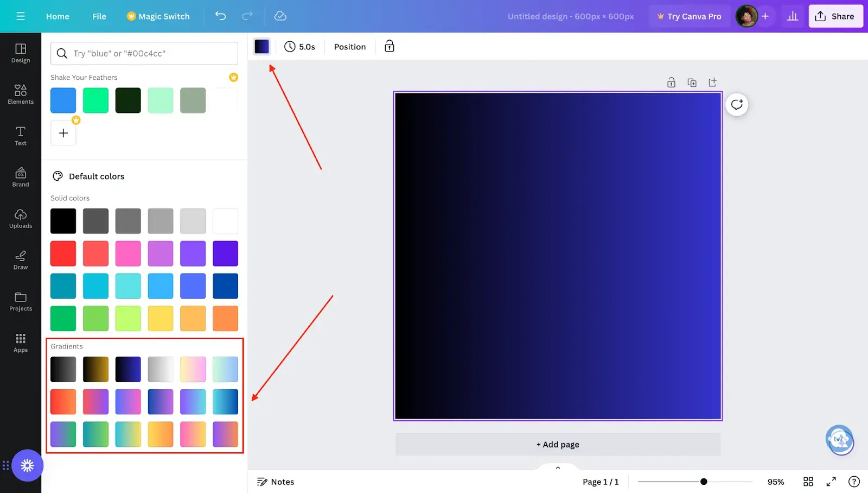Select the Draw tool in sidebar
The image size is (868, 493).
click(21, 260)
